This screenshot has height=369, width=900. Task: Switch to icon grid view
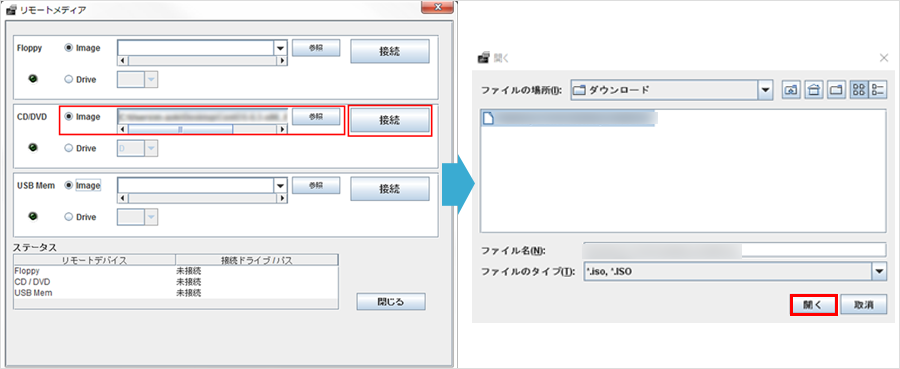[859, 90]
